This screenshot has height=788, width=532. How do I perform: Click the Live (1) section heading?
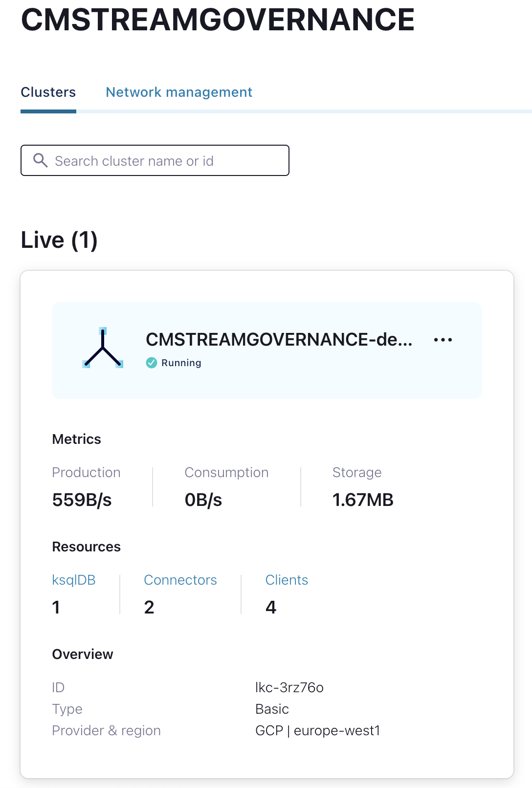59,240
